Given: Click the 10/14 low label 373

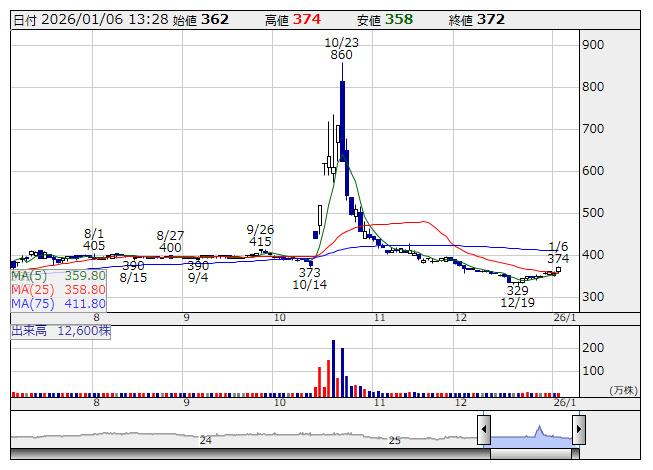Looking at the screenshot, I should pos(310,272).
